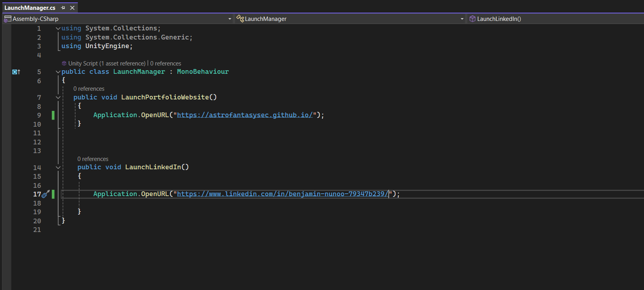The width and height of the screenshot is (644, 290).
Task: Click the LaunchManager class icon in navigation bar
Action: pyautogui.click(x=240, y=19)
